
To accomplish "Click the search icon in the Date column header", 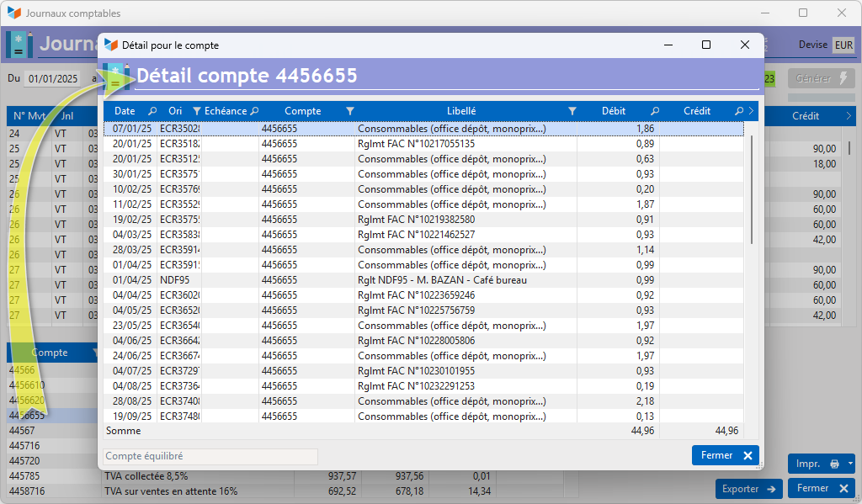I will pos(152,111).
